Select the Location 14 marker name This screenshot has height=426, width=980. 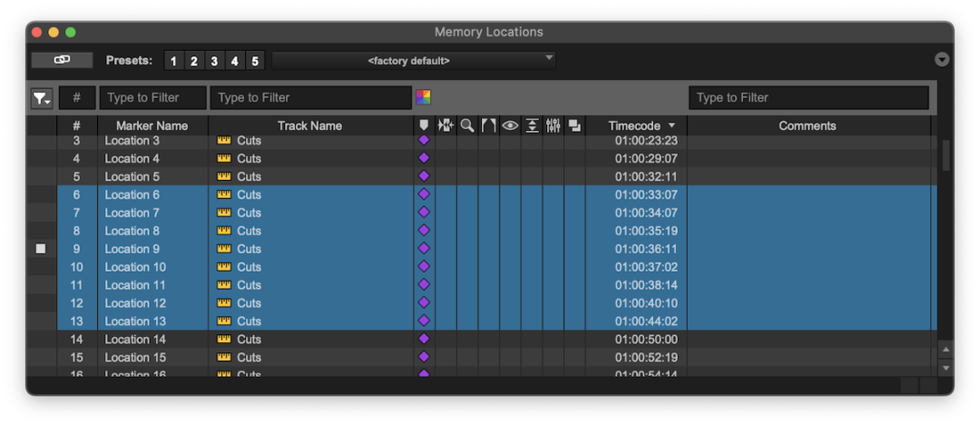pyautogui.click(x=135, y=340)
